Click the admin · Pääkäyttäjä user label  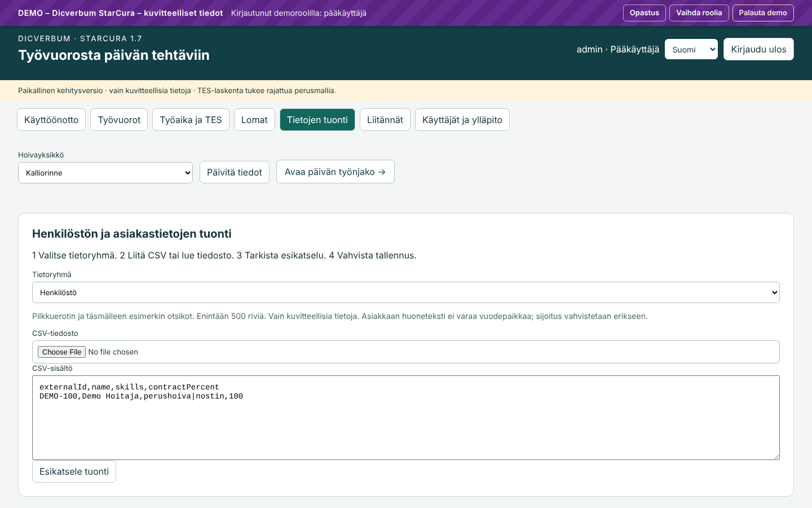pyautogui.click(x=618, y=49)
